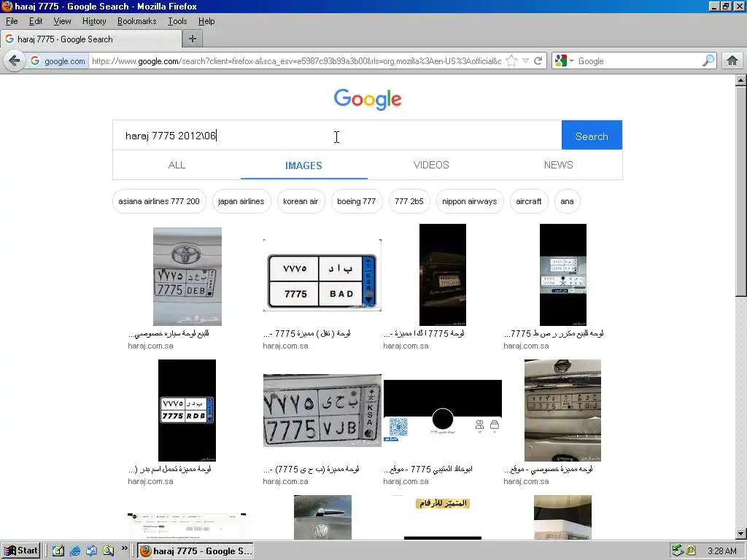Select the 'haraj 7775 - Google Search' browser tab

[90, 39]
